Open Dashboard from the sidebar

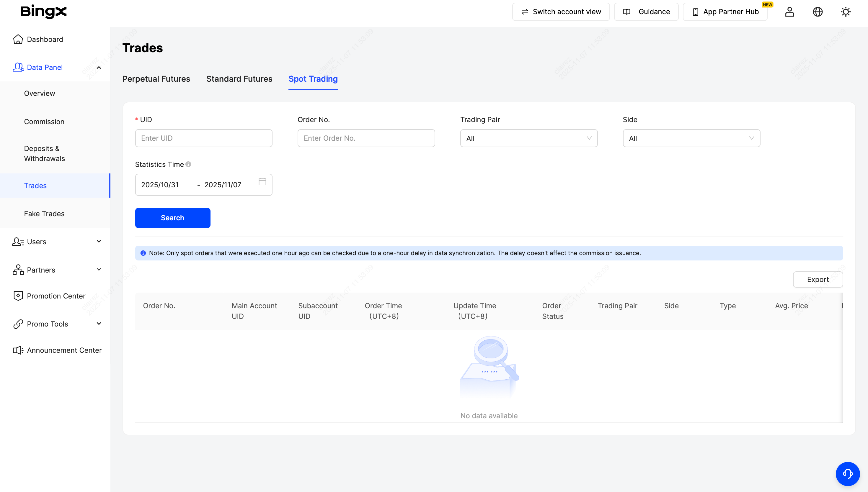45,39
